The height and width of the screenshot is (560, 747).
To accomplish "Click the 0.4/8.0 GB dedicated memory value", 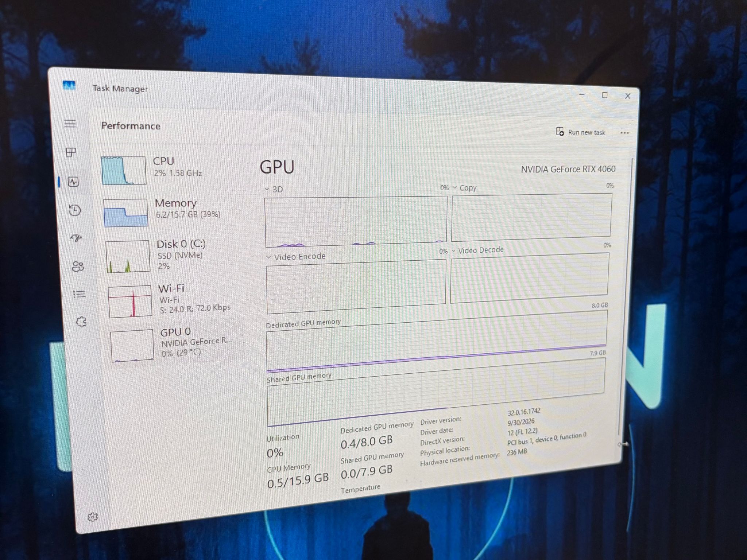I will point(367,442).
